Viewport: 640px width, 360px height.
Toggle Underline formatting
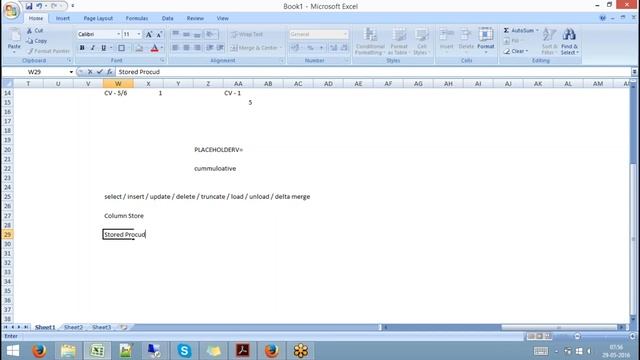pyautogui.click(x=104, y=48)
